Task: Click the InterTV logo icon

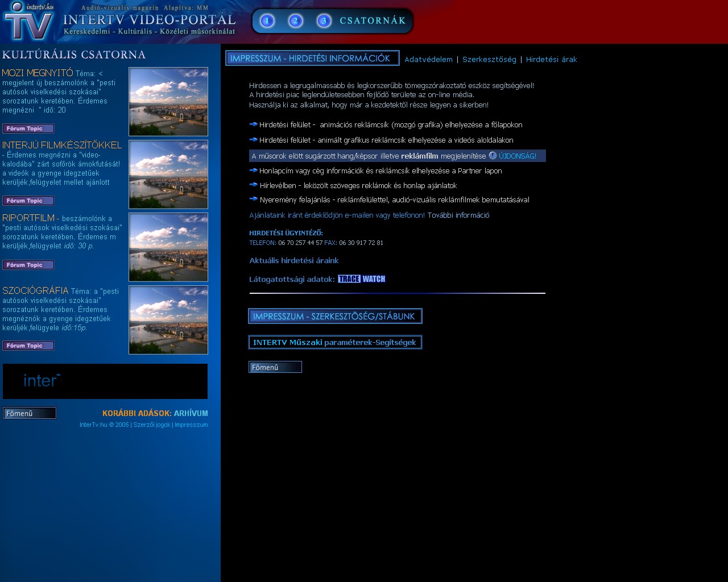Action: (x=28, y=22)
